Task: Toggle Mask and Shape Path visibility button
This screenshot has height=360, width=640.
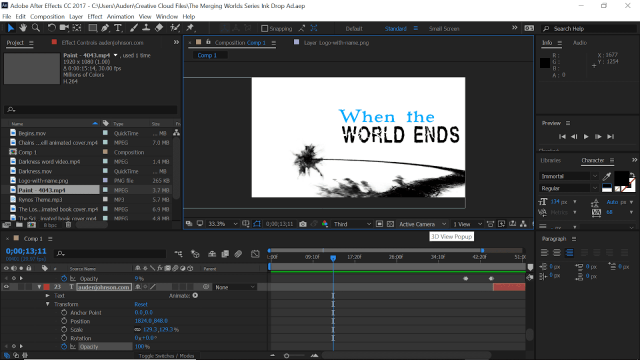Action: tap(257, 224)
